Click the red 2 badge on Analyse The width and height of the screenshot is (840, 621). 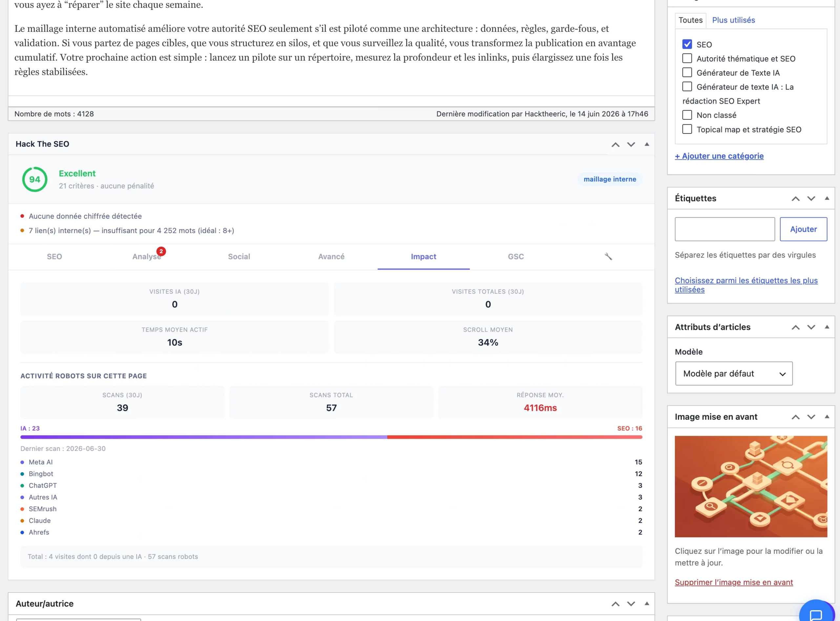tap(161, 251)
